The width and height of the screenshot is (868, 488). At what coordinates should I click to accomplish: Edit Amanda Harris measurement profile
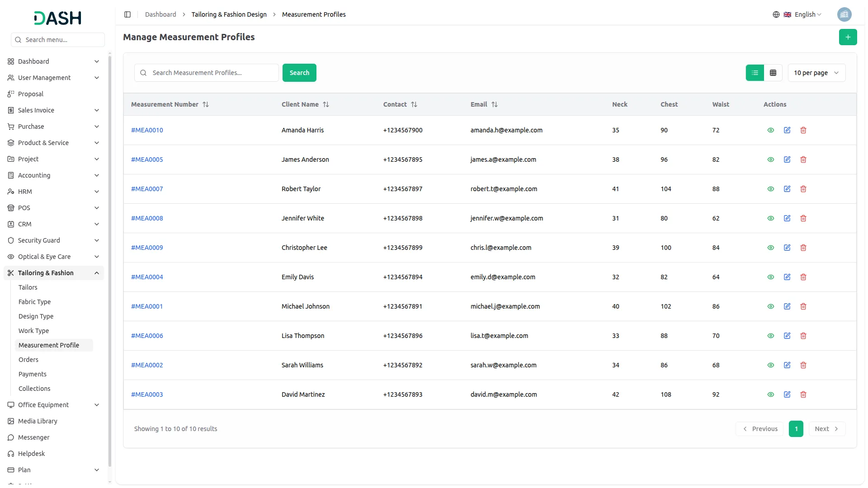point(787,130)
